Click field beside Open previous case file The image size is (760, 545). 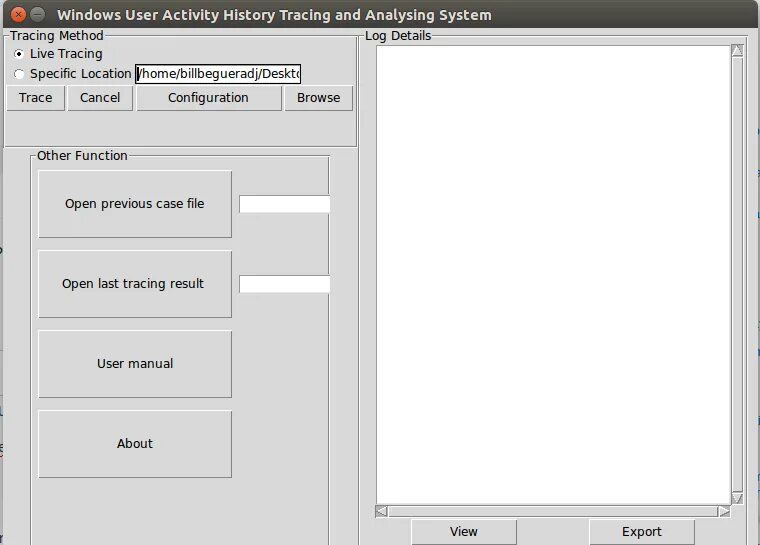click(285, 204)
